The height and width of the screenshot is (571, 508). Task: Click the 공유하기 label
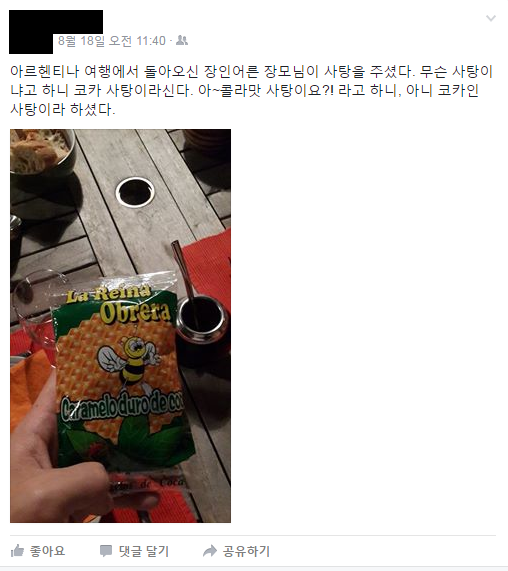(247, 551)
